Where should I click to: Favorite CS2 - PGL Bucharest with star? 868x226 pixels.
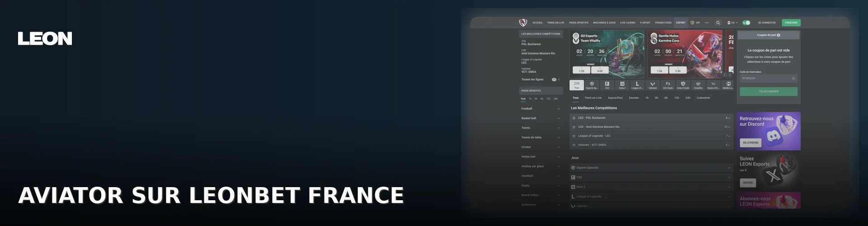point(574,118)
